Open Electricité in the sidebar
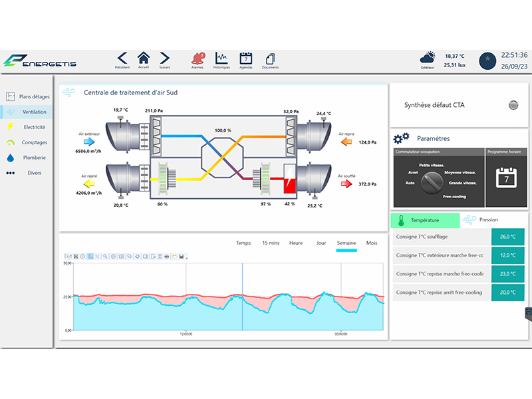The height and width of the screenshot is (399, 532). coord(27,127)
